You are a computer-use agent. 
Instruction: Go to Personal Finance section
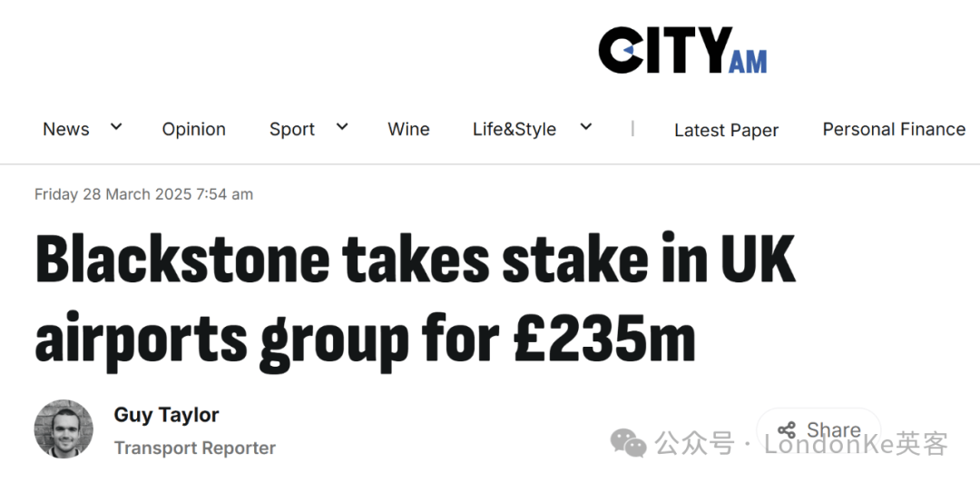(894, 129)
